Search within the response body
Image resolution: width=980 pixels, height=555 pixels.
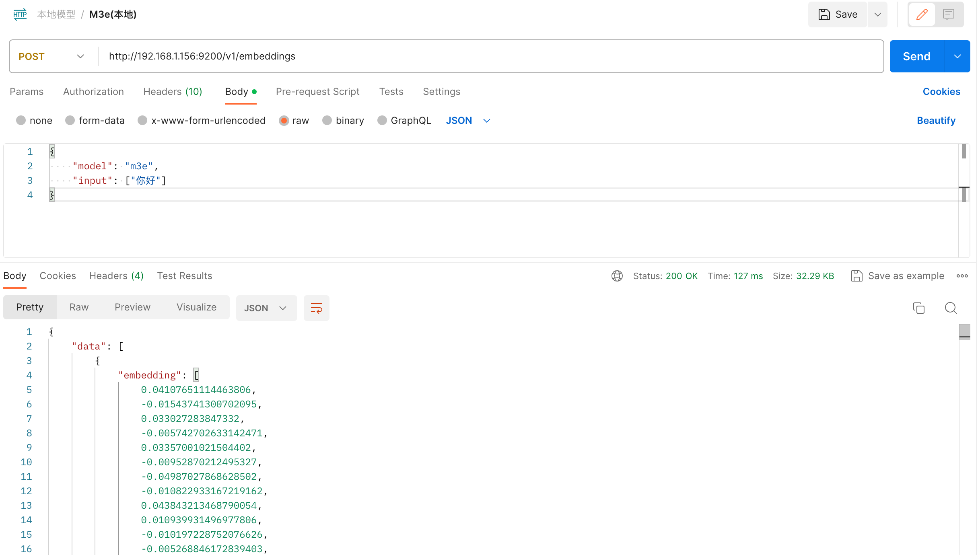click(950, 308)
